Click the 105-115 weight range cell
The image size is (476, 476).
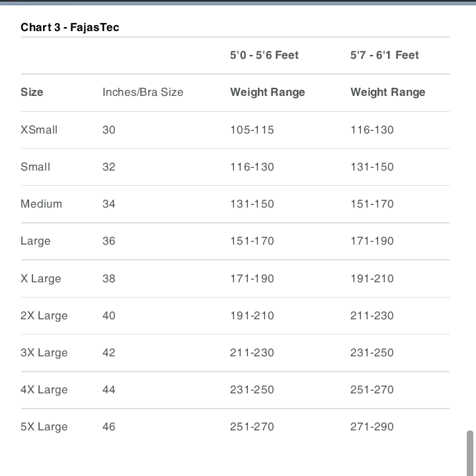(251, 130)
